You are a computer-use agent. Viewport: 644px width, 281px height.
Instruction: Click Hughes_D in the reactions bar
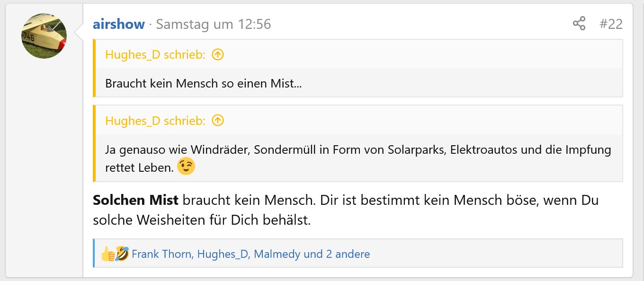click(223, 254)
